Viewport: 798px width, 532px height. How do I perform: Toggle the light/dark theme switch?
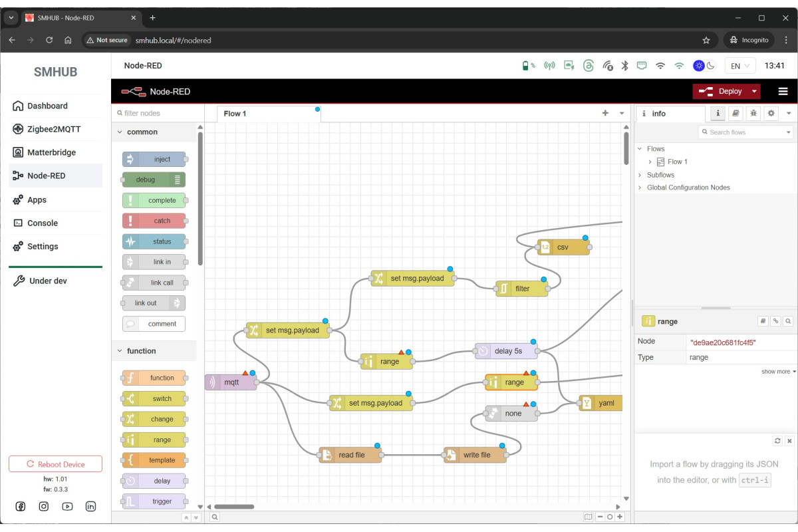click(704, 66)
